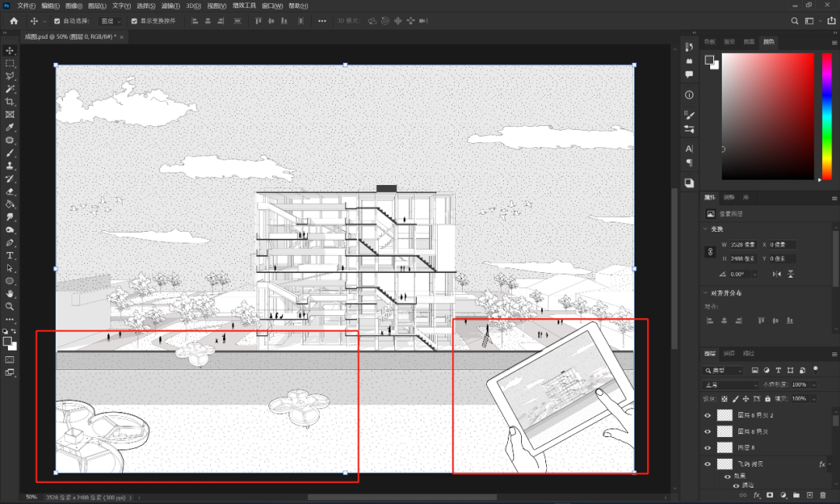Select the Pen tool
Image resolution: width=840 pixels, height=504 pixels.
point(9,243)
